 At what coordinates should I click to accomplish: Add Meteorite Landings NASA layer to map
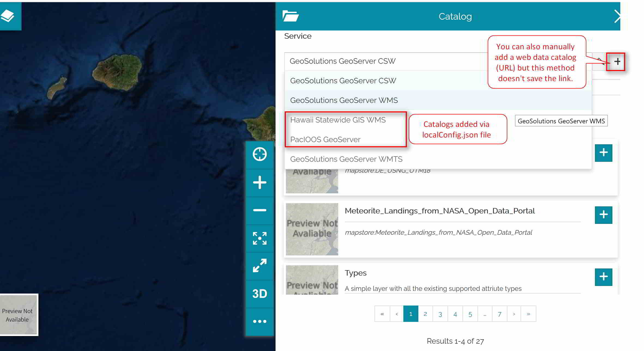pyautogui.click(x=603, y=214)
